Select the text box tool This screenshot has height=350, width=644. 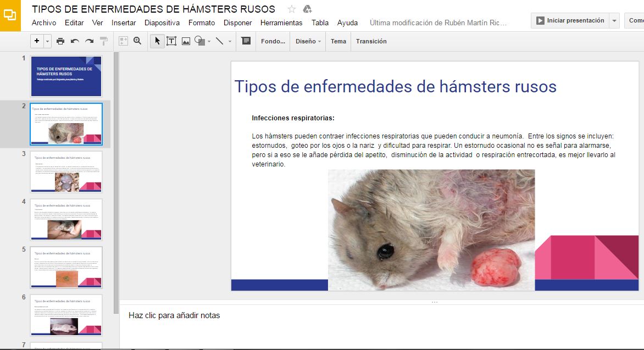[x=171, y=41]
